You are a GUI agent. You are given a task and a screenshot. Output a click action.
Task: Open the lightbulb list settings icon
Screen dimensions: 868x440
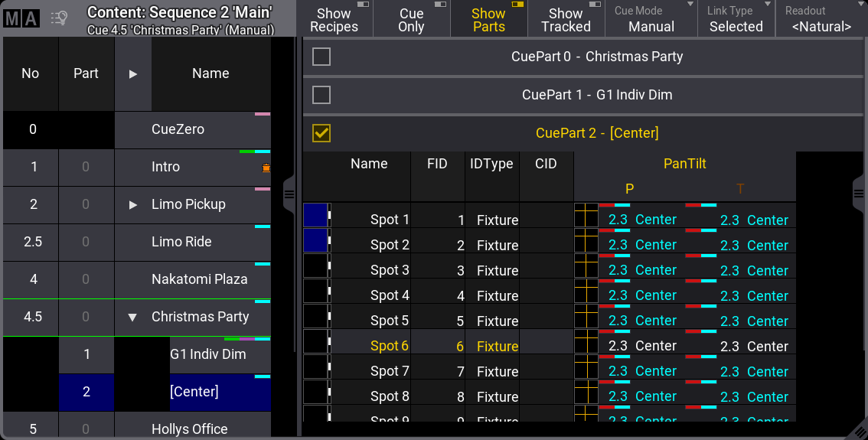pyautogui.click(x=59, y=18)
